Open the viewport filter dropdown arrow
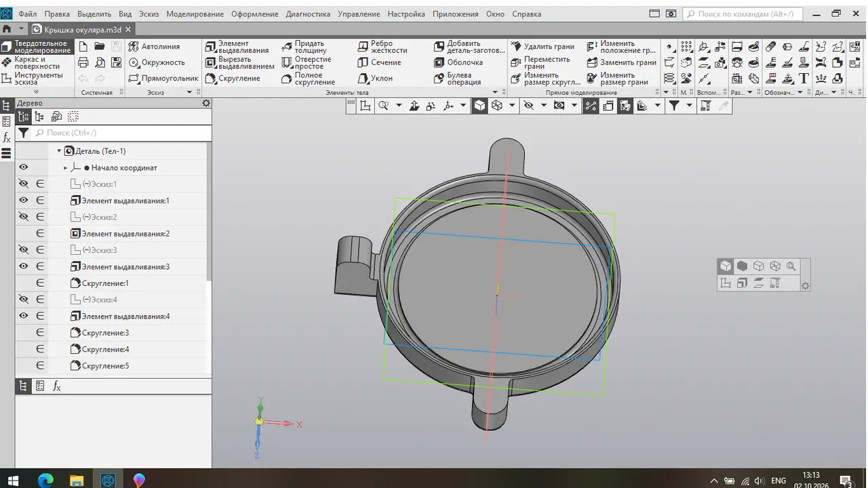Screen dimensions: 868x488 [689, 106]
